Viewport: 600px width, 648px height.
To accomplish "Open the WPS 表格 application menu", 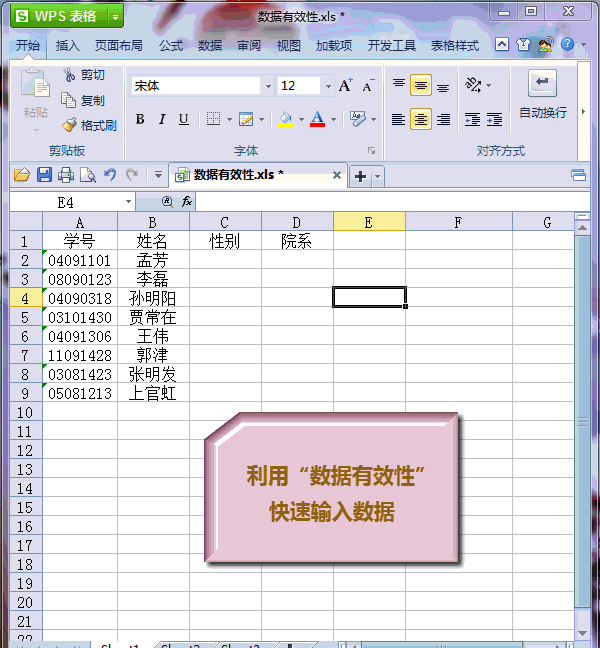I will [60, 17].
